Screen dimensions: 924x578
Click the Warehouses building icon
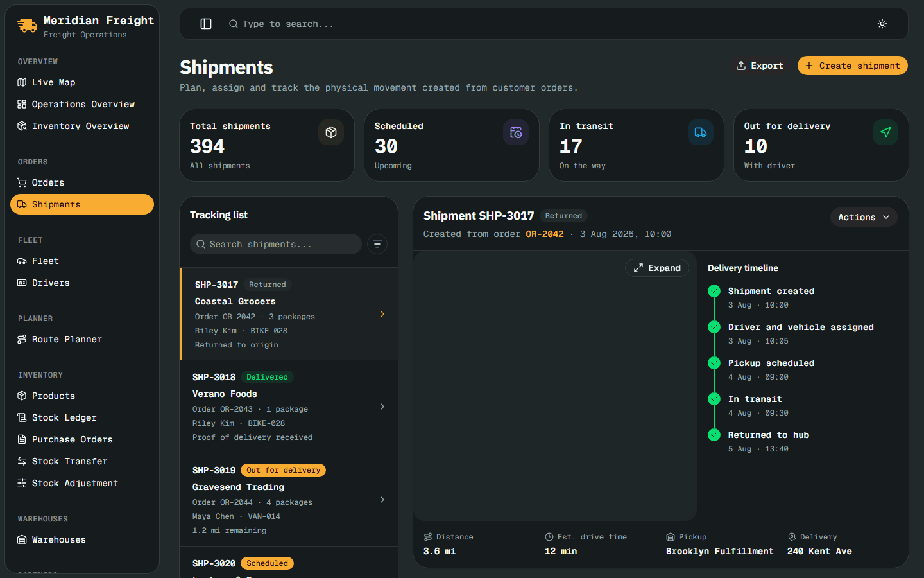click(22, 539)
